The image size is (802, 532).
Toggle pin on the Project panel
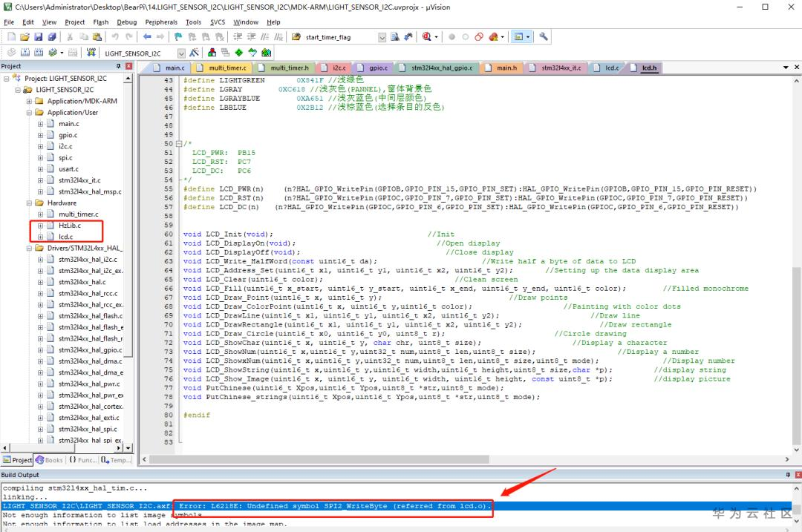pos(119,66)
